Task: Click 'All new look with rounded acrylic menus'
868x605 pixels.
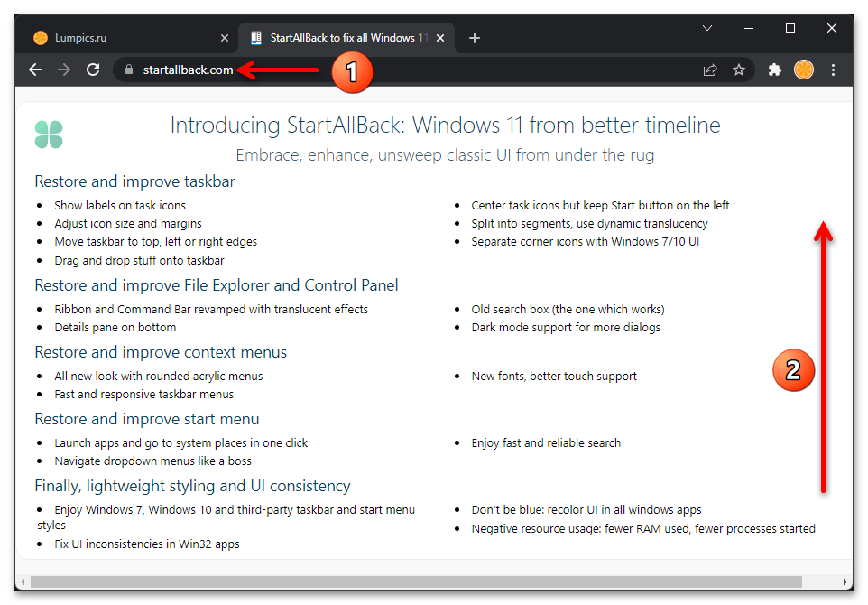Action: [x=158, y=377]
